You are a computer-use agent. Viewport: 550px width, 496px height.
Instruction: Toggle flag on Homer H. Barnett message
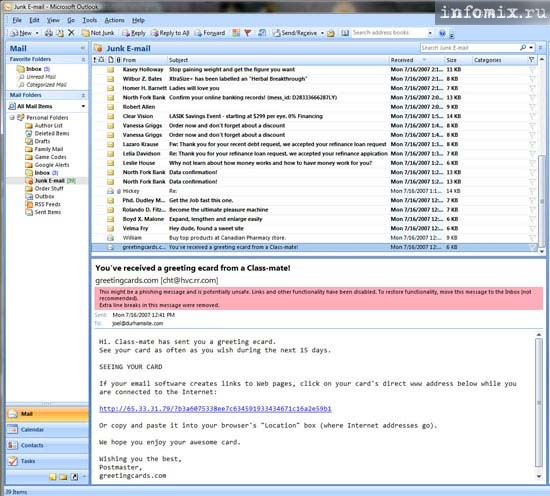(532, 88)
